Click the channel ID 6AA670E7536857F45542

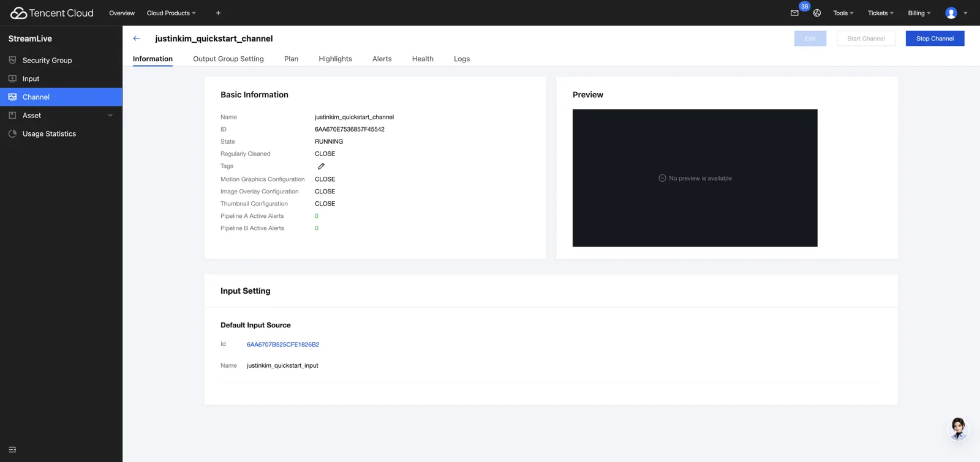[350, 129]
